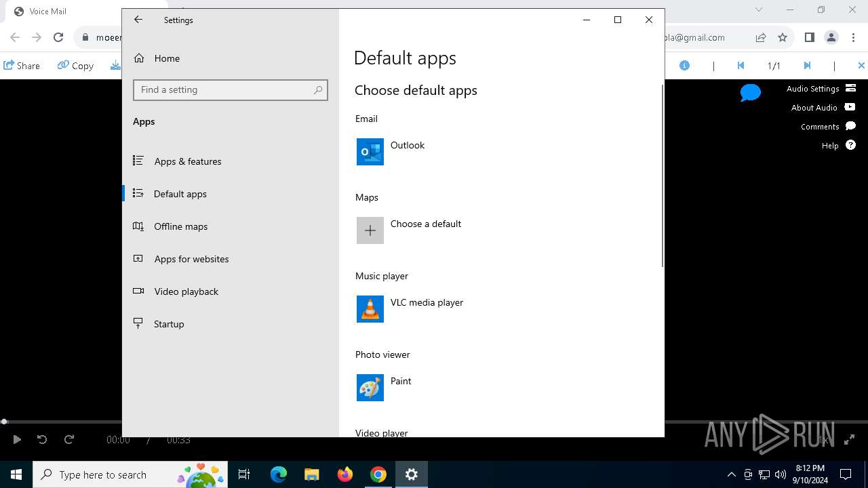Toggle fullscreen in the audio player
This screenshot has height=488, width=868.
pos(849,440)
